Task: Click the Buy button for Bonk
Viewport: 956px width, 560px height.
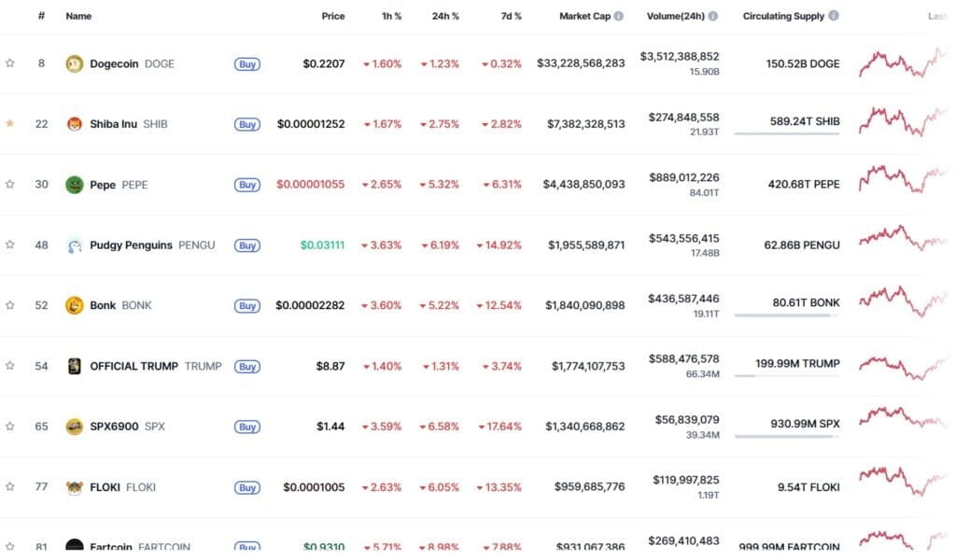Action: (x=246, y=306)
